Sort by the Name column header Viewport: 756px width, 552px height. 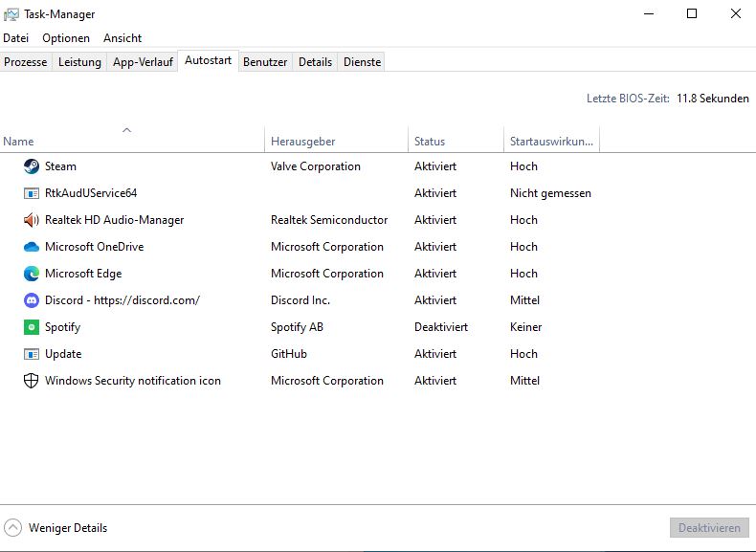(132, 142)
